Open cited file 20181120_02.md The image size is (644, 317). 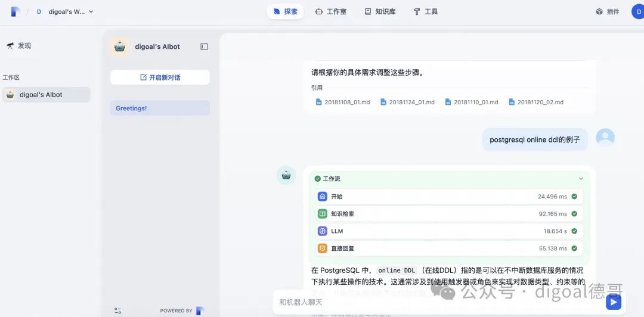pyautogui.click(x=536, y=102)
